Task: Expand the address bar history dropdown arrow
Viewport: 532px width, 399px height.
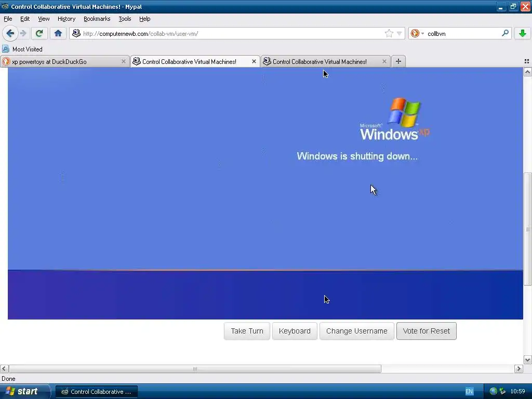Action: pyautogui.click(x=400, y=33)
